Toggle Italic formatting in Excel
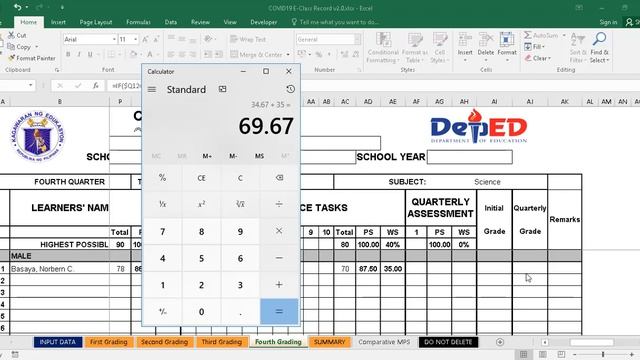 (x=79, y=54)
